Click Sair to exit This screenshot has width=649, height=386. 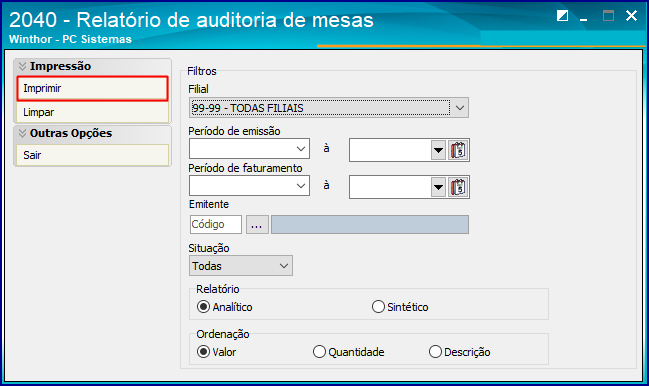(93, 155)
